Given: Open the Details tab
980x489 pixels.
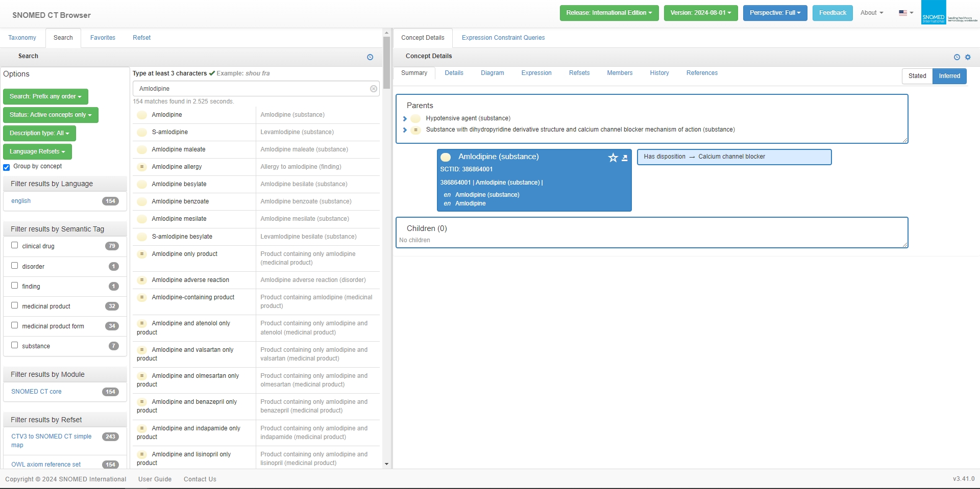Looking at the screenshot, I should tap(454, 73).
